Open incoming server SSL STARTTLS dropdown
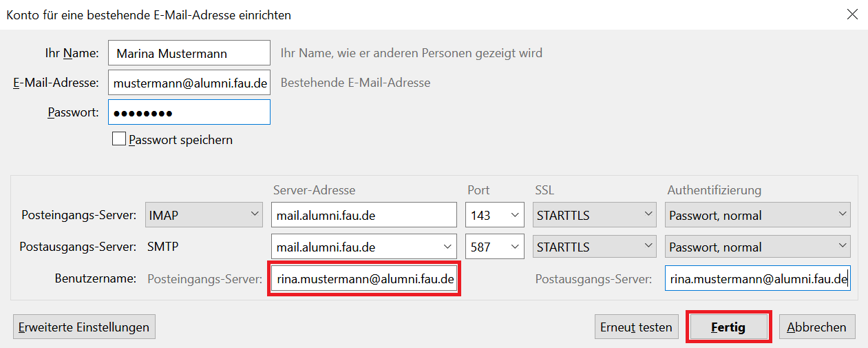This screenshot has height=348, width=868. click(x=595, y=215)
